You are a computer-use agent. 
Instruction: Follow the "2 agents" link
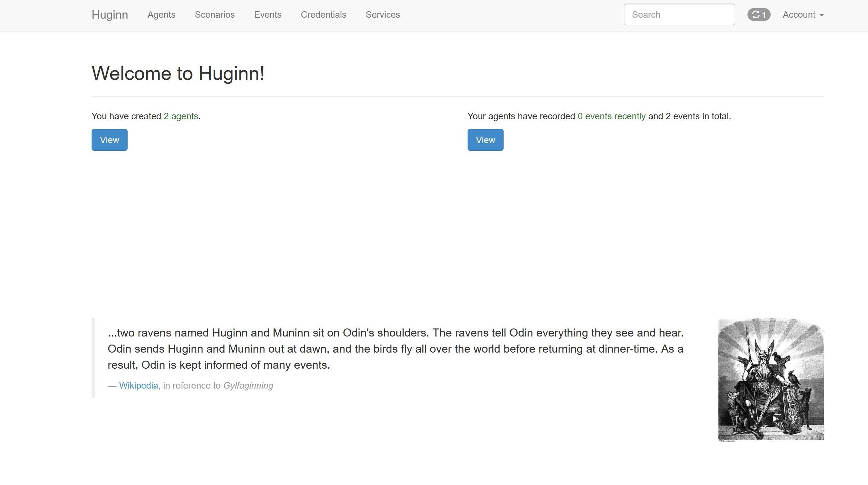pos(181,116)
